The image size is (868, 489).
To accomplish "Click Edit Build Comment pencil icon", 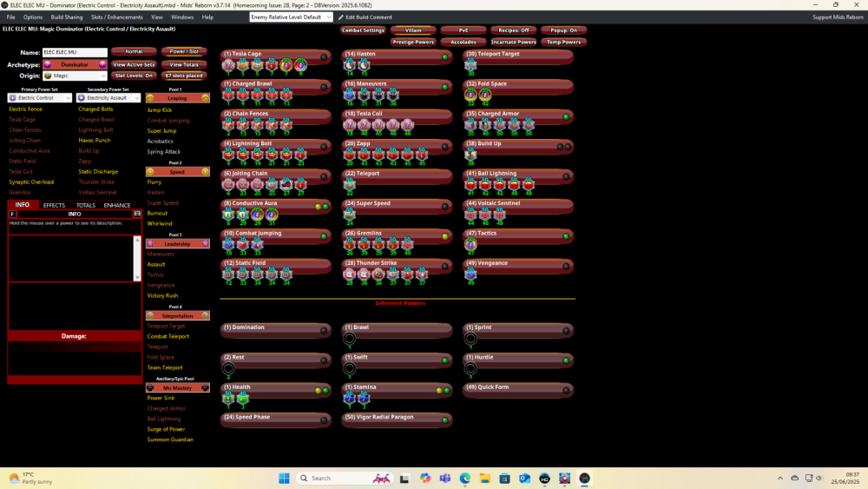I will [x=340, y=17].
